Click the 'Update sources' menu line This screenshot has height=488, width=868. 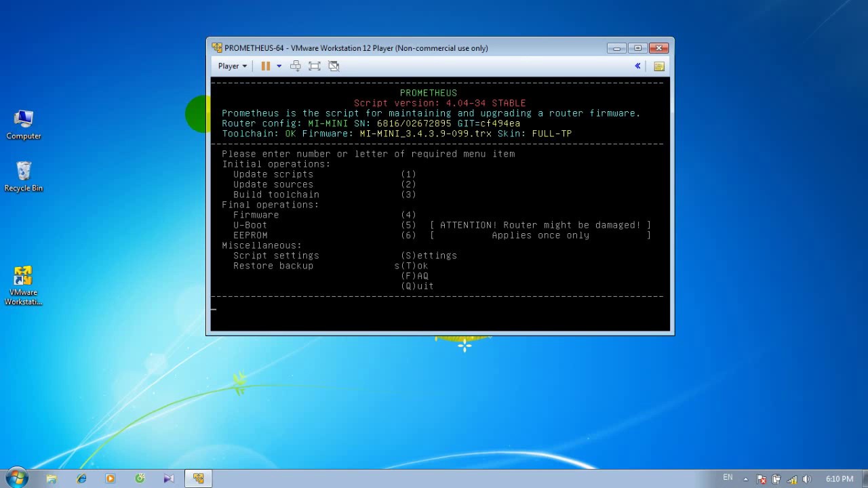324,184
